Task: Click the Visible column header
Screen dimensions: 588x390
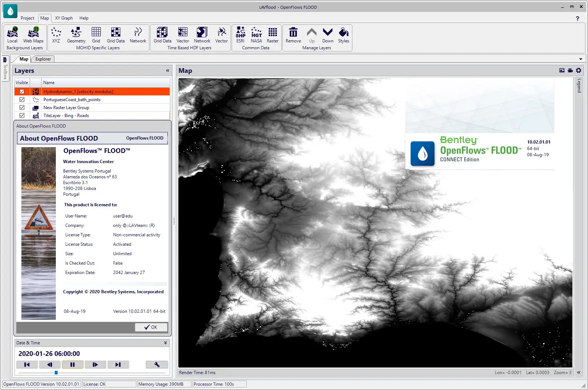Action: tap(22, 83)
